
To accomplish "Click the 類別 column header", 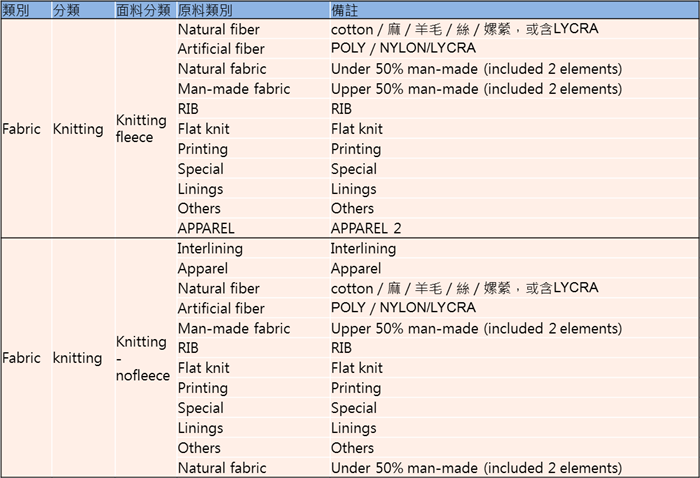I will [x=15, y=9].
